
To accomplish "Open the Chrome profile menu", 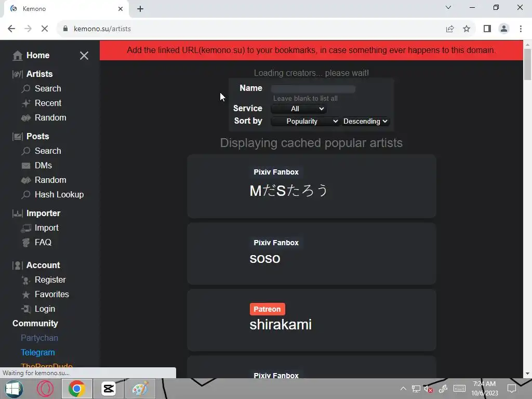I will [x=504, y=29].
